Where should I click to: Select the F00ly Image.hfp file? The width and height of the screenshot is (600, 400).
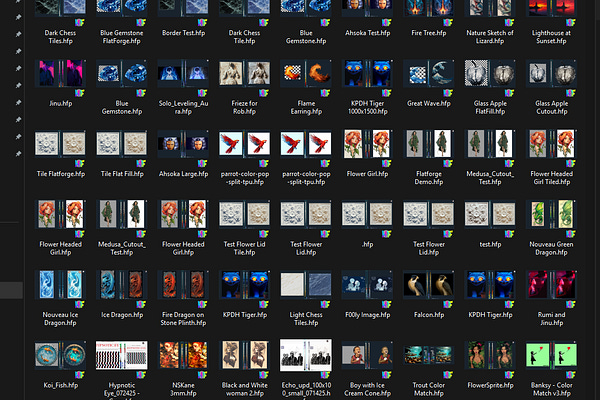(367, 295)
